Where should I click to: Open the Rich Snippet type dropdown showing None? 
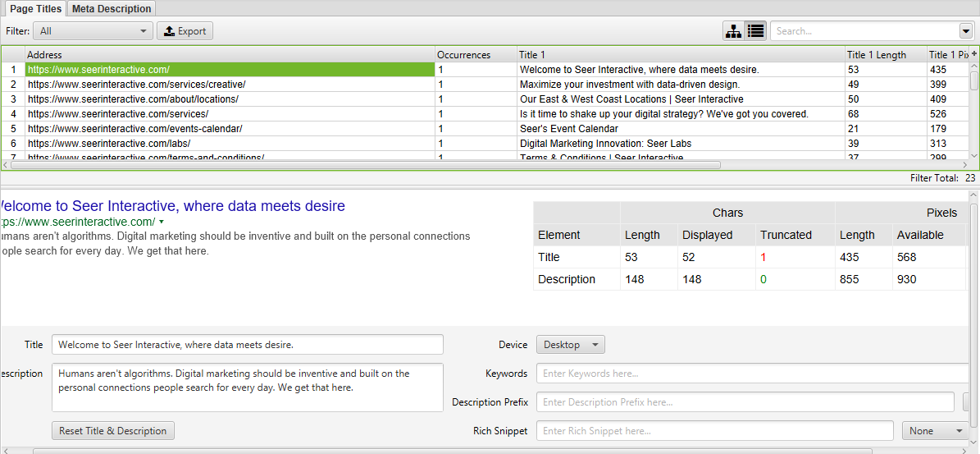[x=936, y=431]
